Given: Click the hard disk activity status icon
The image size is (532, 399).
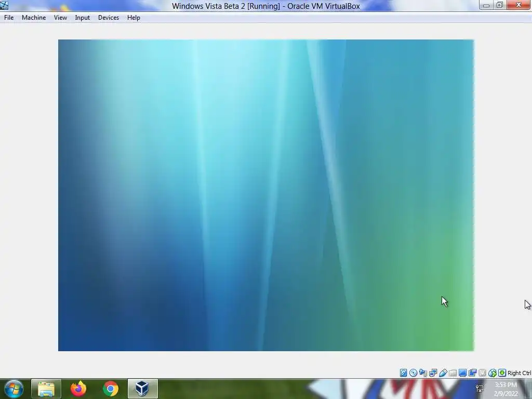Looking at the screenshot, I should 403,373.
